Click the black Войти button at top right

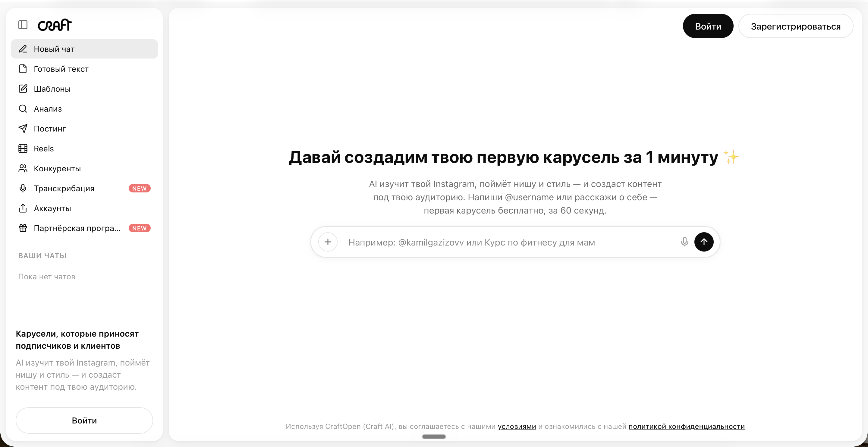point(708,26)
